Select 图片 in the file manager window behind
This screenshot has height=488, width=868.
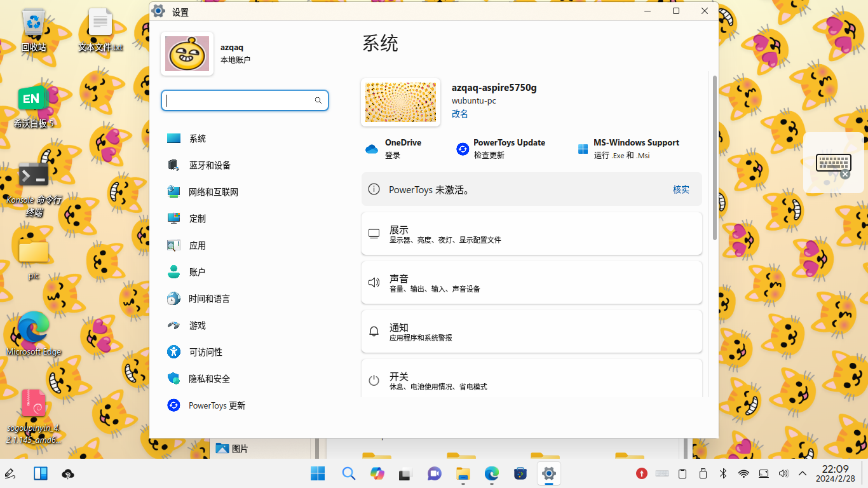232,449
